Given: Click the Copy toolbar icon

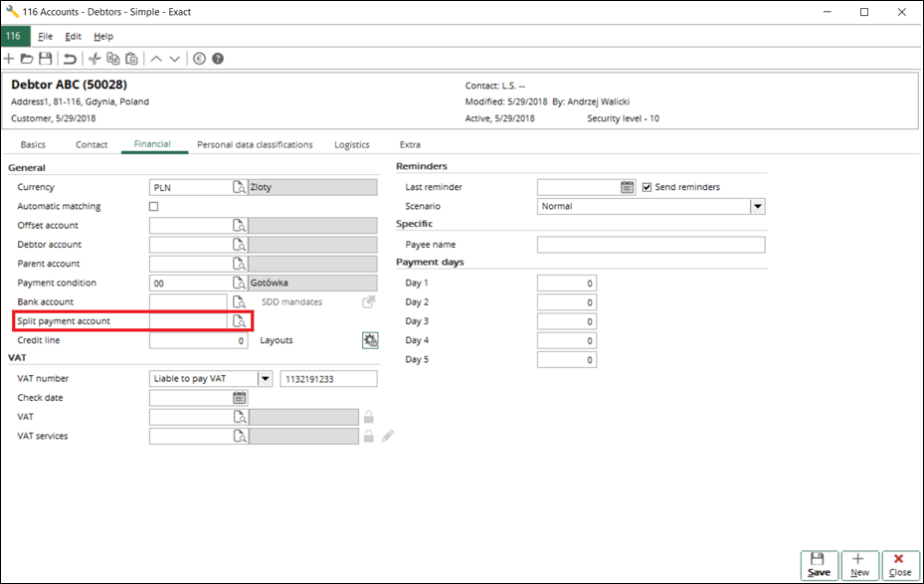Looking at the screenshot, I should tap(113, 59).
